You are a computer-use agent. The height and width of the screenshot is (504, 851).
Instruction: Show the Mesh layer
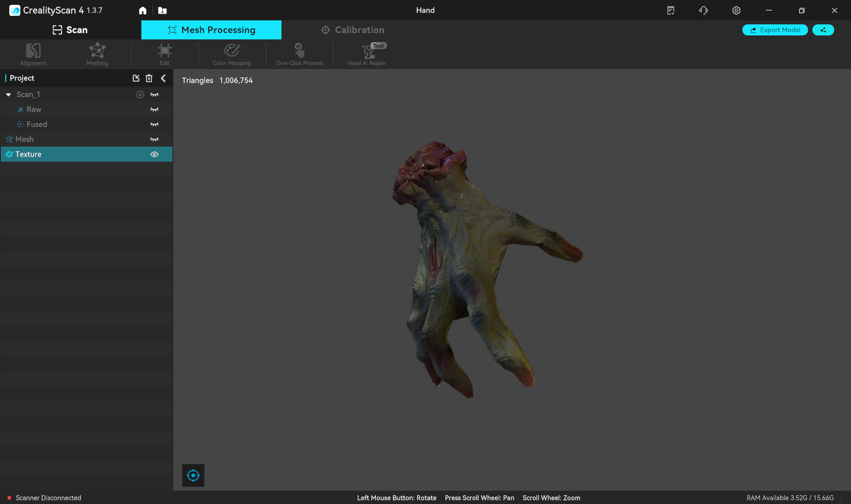click(154, 140)
